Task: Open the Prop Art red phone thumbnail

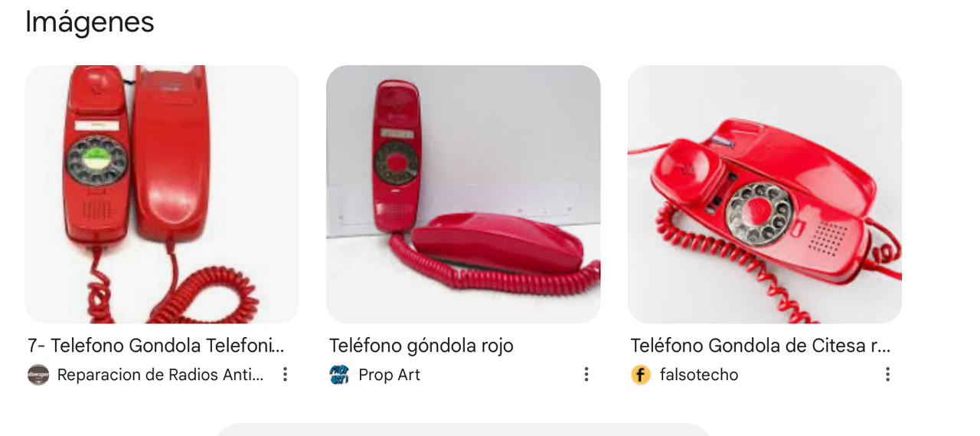Action: pyautogui.click(x=463, y=194)
